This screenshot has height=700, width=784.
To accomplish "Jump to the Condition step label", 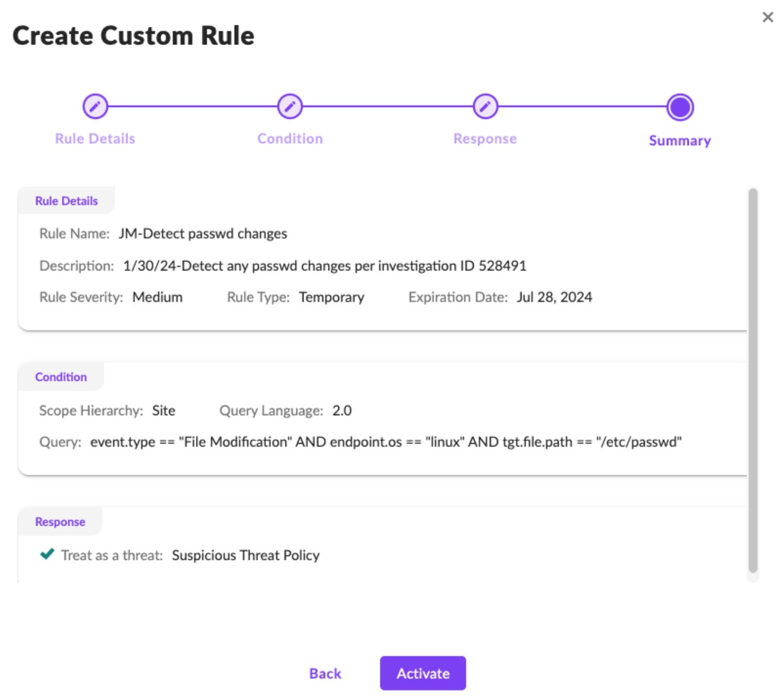I will pyautogui.click(x=290, y=139).
